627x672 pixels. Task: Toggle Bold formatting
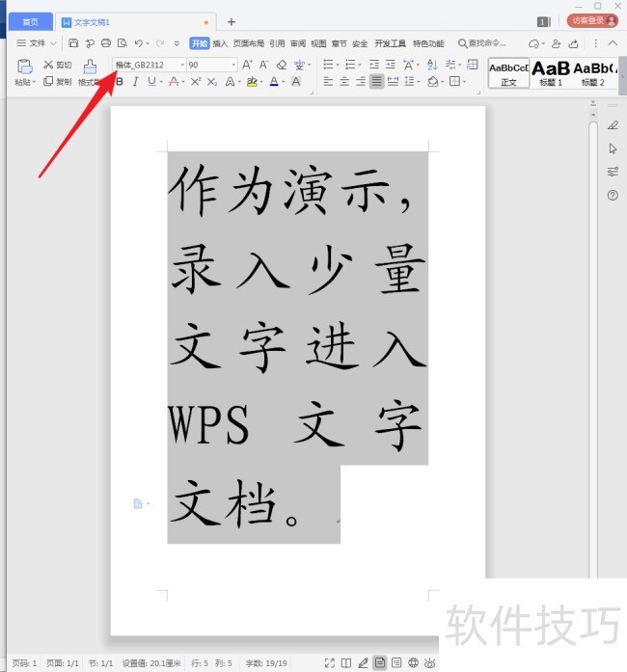click(x=120, y=81)
